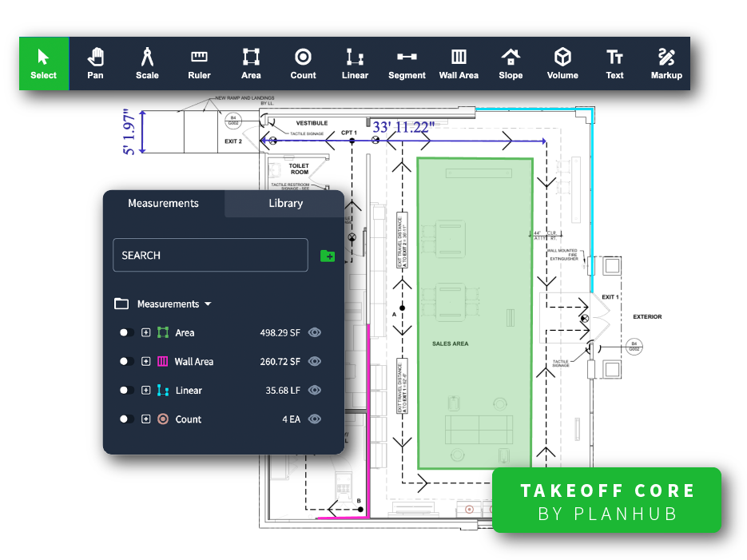The height and width of the screenshot is (560, 747).
Task: Open the Scale compass tool
Action: (147, 63)
